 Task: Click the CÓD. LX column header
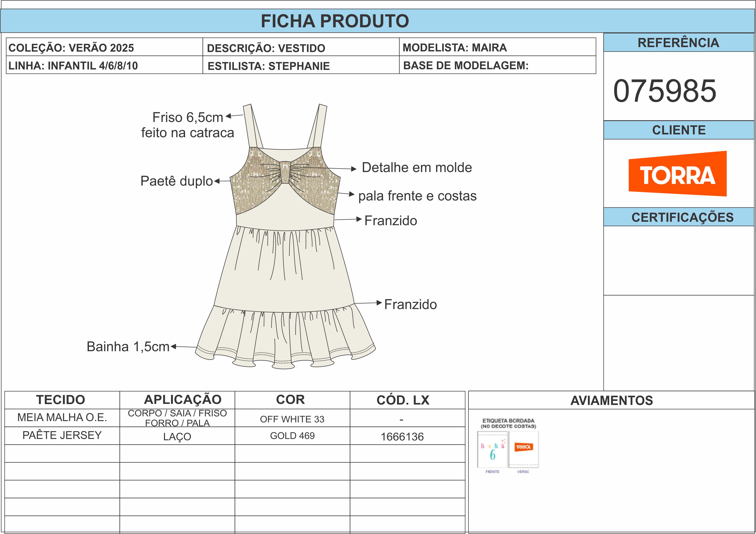403,400
